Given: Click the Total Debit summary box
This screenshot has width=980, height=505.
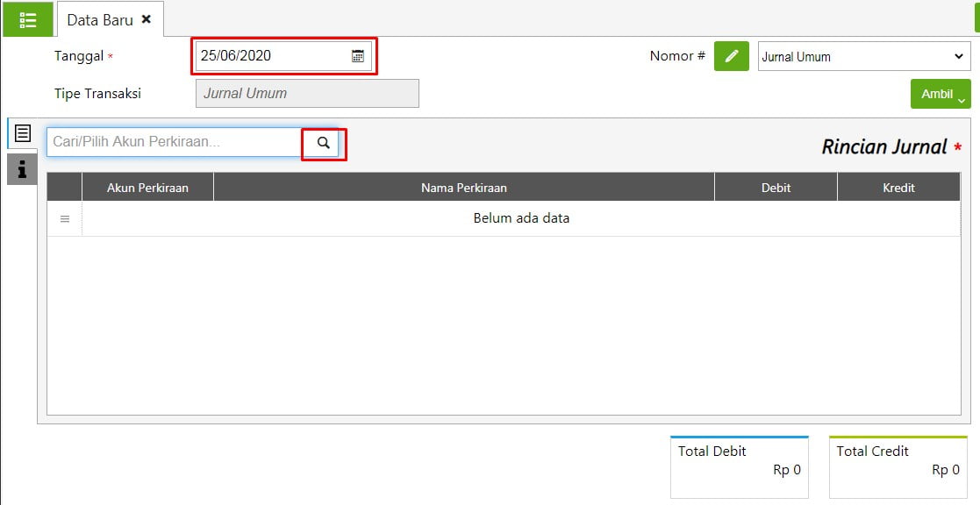Looking at the screenshot, I should coord(739,466).
